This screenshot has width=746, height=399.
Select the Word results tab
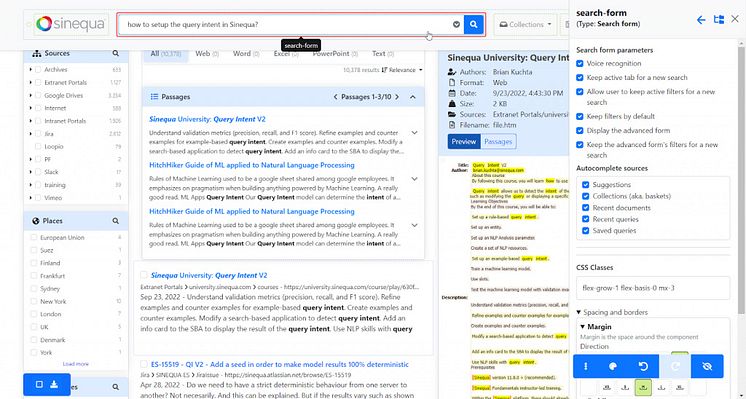tap(246, 54)
